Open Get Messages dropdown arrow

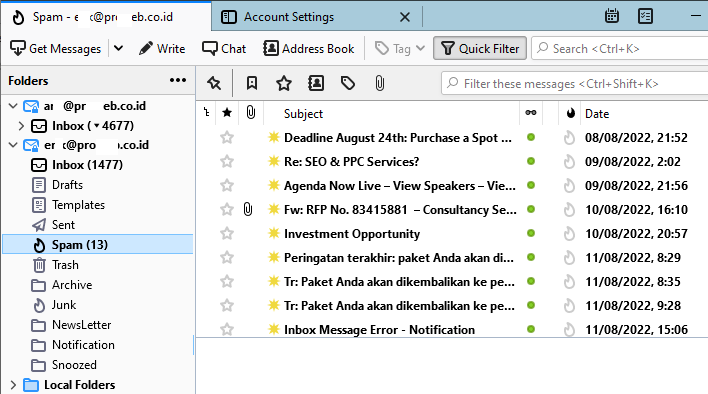[x=118, y=48]
